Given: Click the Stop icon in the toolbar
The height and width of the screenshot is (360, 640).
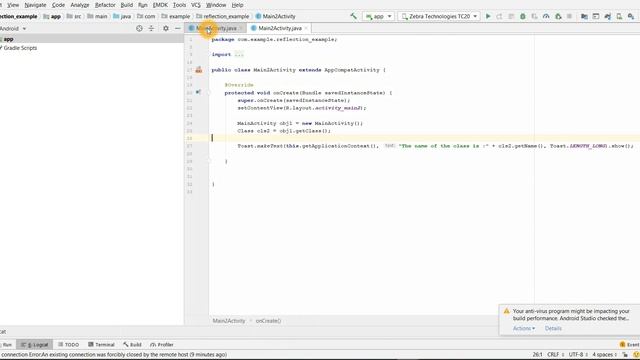Looking at the screenshot, I should [x=569, y=16].
